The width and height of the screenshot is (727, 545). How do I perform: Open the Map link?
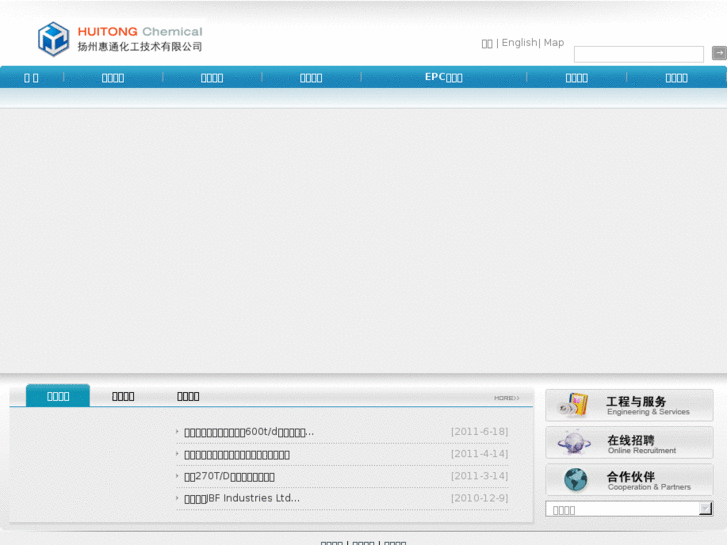pyautogui.click(x=554, y=43)
